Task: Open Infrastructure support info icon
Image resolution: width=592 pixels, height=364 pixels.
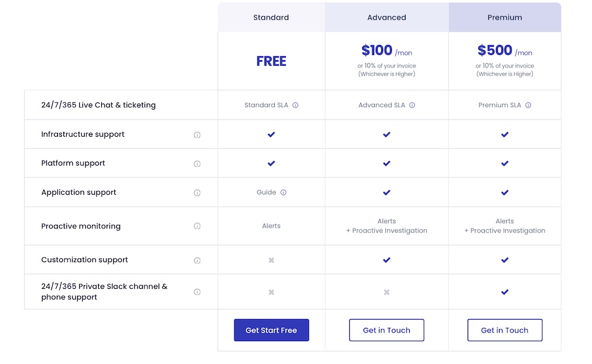Action: click(197, 135)
